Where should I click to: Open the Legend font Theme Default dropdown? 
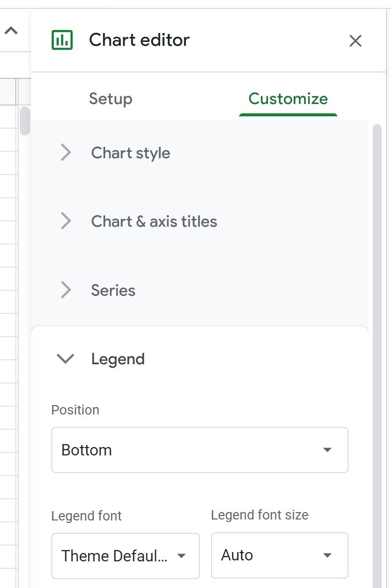coord(125,556)
